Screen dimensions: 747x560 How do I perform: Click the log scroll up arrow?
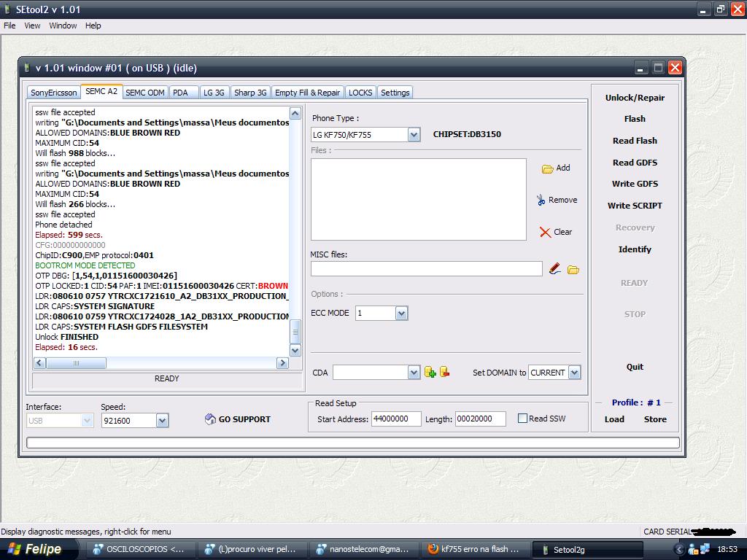pyautogui.click(x=295, y=113)
